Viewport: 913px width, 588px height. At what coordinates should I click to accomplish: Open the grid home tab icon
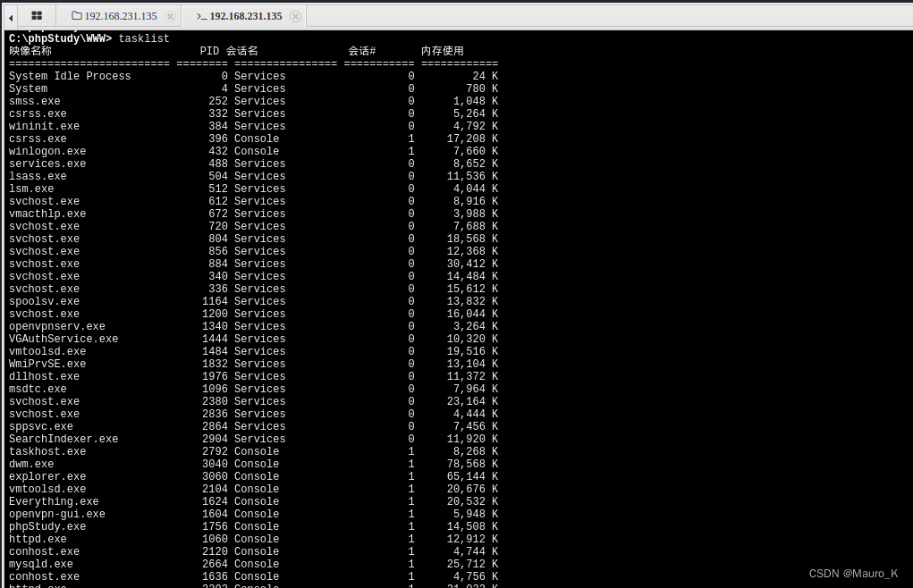pos(37,16)
